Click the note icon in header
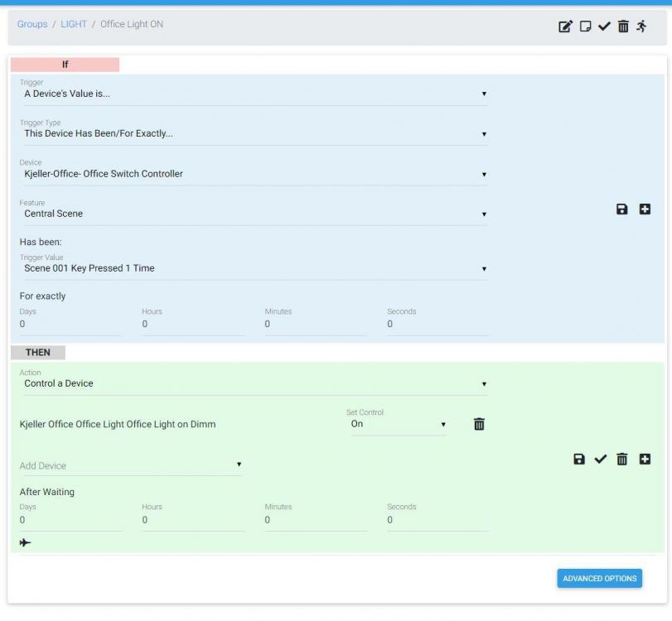Viewport: 672px width, 621px height. [x=585, y=26]
